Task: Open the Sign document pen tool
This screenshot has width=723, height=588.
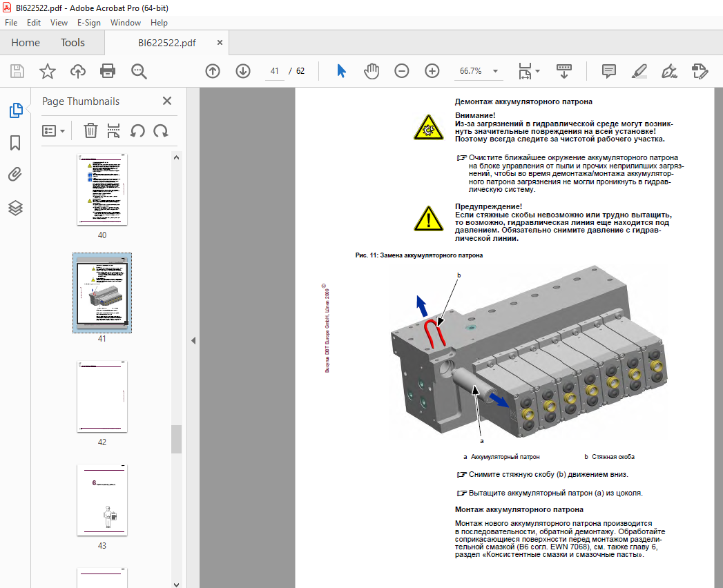Action: 669,71
